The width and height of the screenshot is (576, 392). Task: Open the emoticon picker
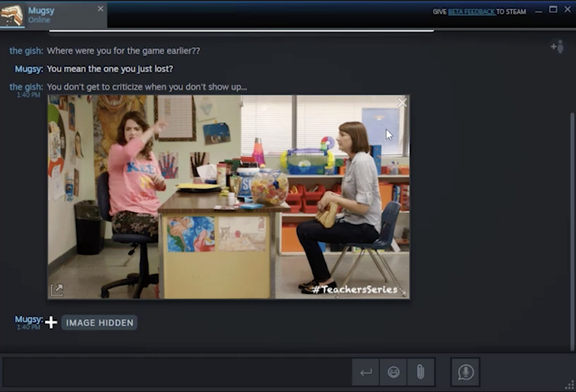coord(393,372)
